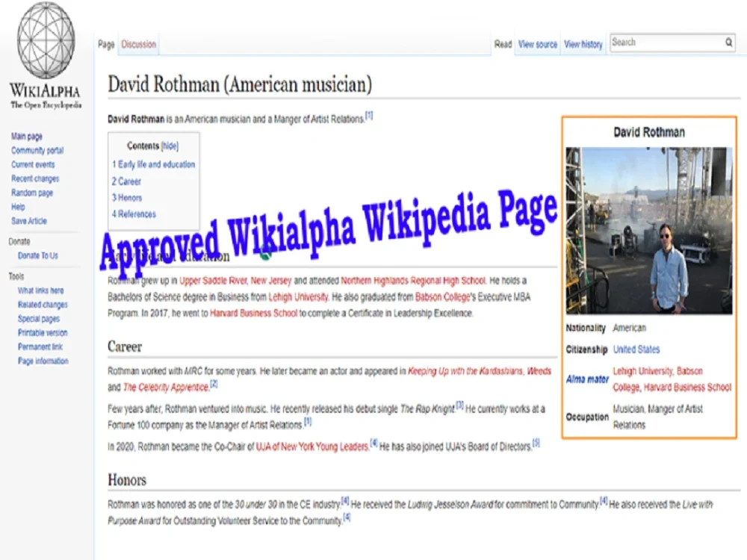
Task: Open Keeping Up with the Kardashians link
Action: tap(465, 371)
